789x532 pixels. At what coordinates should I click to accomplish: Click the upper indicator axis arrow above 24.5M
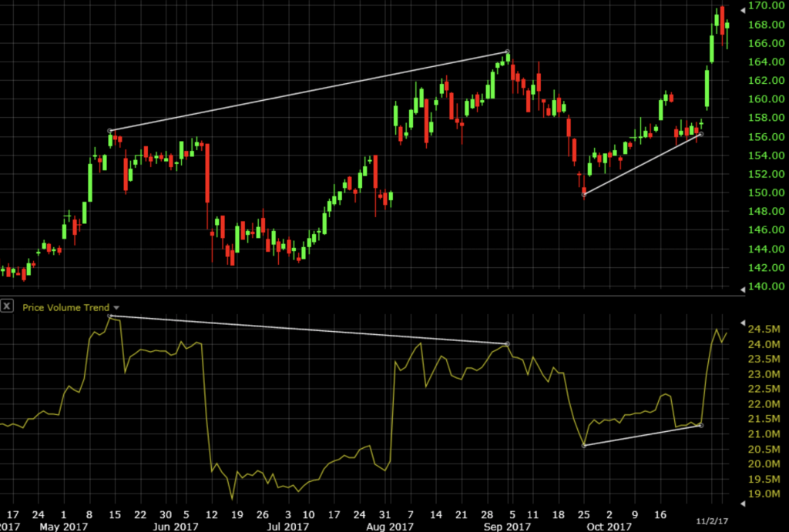tap(743, 321)
